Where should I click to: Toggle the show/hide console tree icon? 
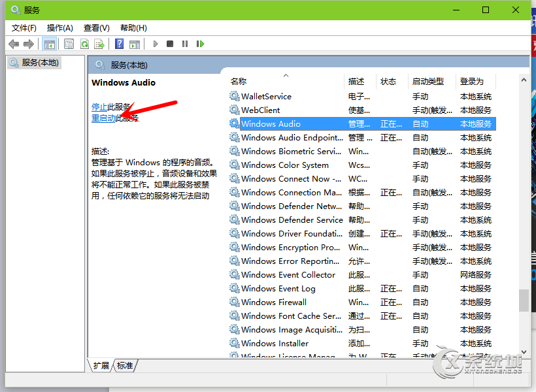point(49,44)
